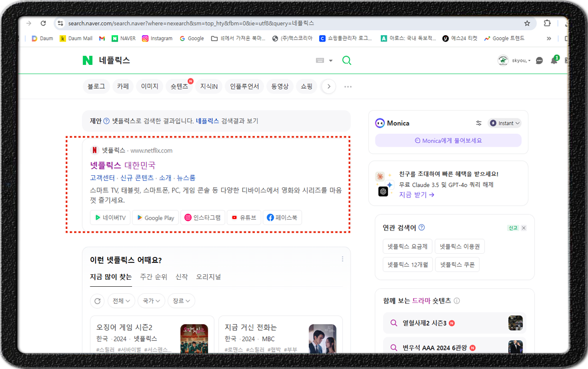The height and width of the screenshot is (369, 588).
Task: Open the Gmail bookmark icon
Action: point(102,38)
